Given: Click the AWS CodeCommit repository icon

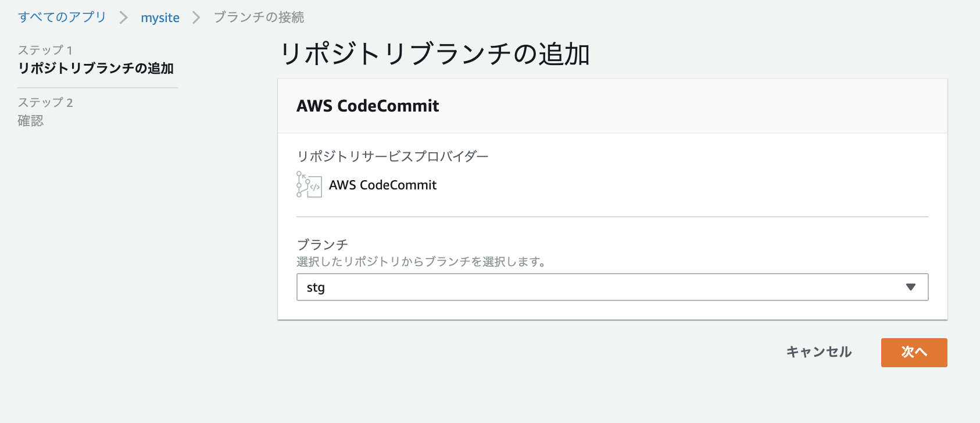Looking at the screenshot, I should 309,184.
